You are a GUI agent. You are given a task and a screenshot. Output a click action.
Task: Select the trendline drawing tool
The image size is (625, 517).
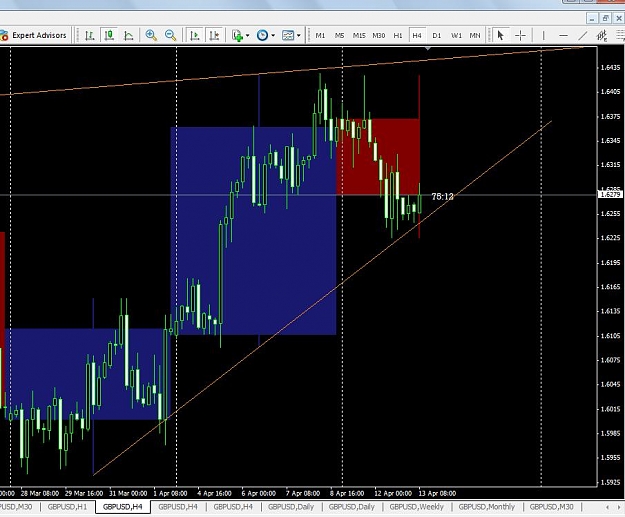coord(583,35)
